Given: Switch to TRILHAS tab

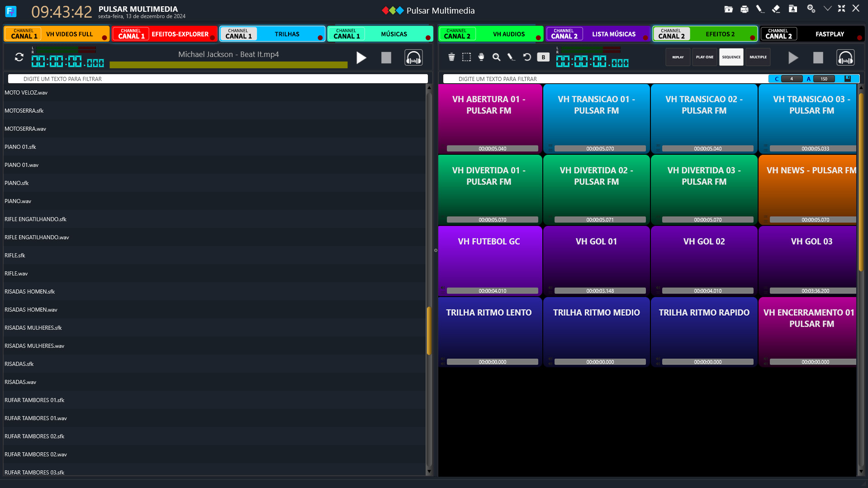Looking at the screenshot, I should [272, 34].
